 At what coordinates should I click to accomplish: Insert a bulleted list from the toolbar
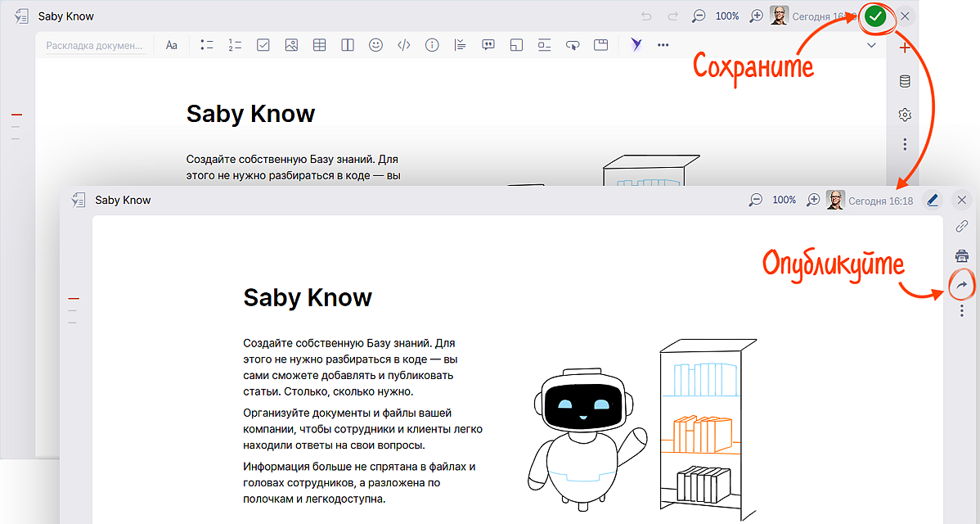207,45
